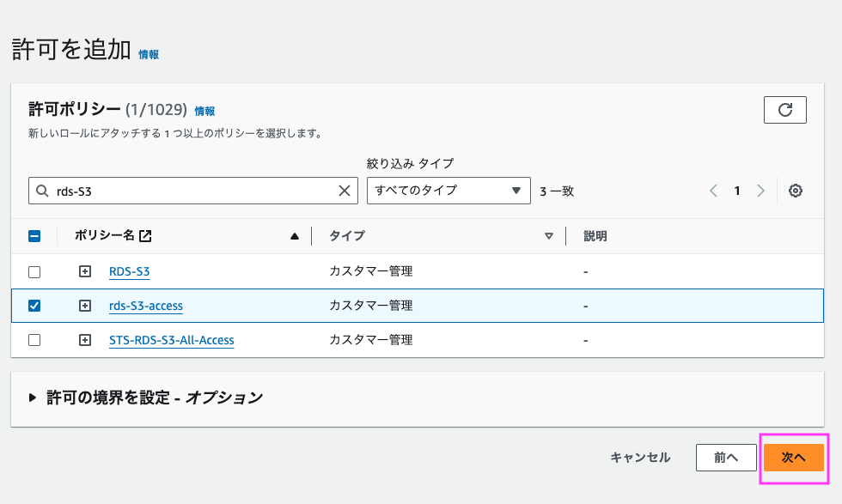Click the orange 次へ button
Viewport: 842px width, 504px height.
pyautogui.click(x=793, y=458)
